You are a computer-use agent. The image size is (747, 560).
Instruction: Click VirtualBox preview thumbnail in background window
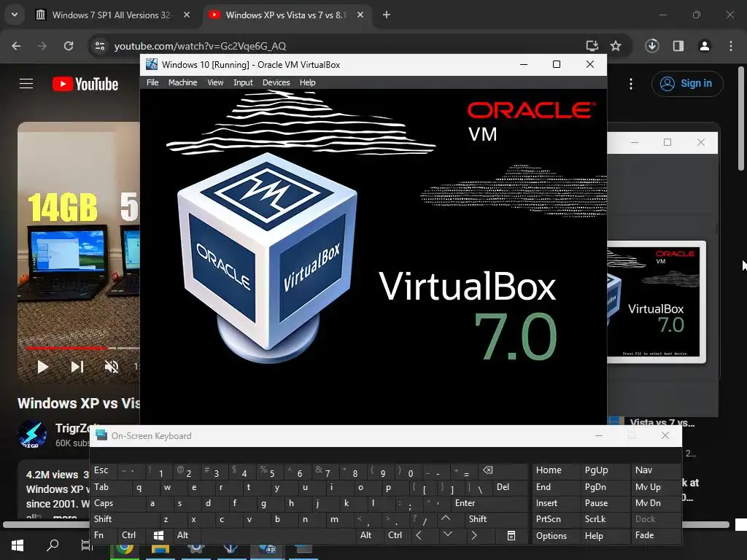(656, 302)
